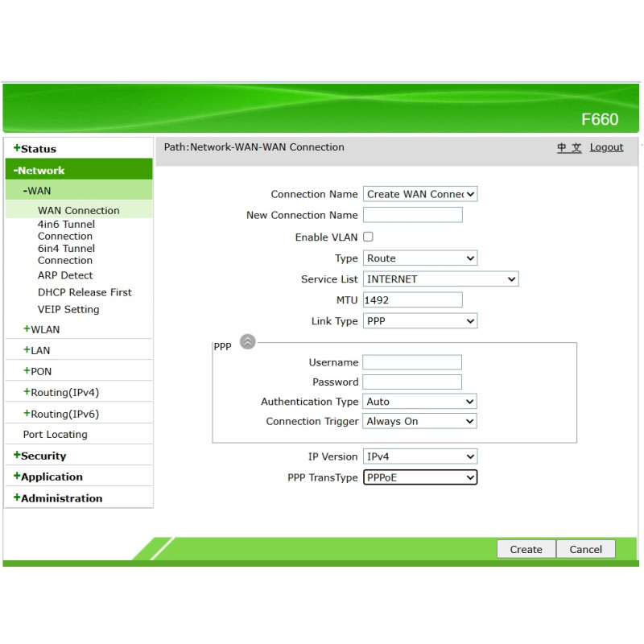Go to DHCP Release First settings
Image resolution: width=644 pixels, height=644 pixels.
(x=85, y=292)
